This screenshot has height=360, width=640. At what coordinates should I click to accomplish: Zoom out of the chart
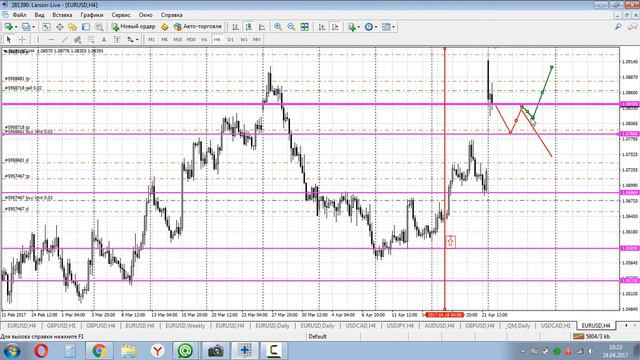click(291, 27)
